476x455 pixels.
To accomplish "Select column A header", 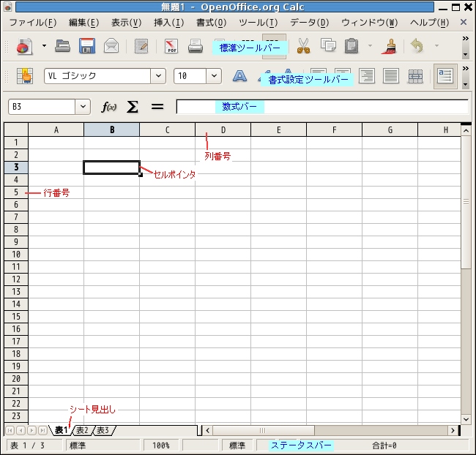I will coord(56,129).
